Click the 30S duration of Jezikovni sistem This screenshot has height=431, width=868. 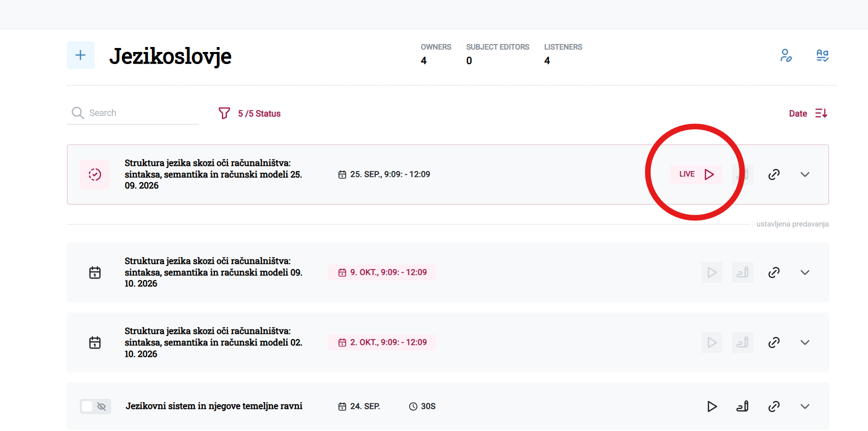pos(422,406)
